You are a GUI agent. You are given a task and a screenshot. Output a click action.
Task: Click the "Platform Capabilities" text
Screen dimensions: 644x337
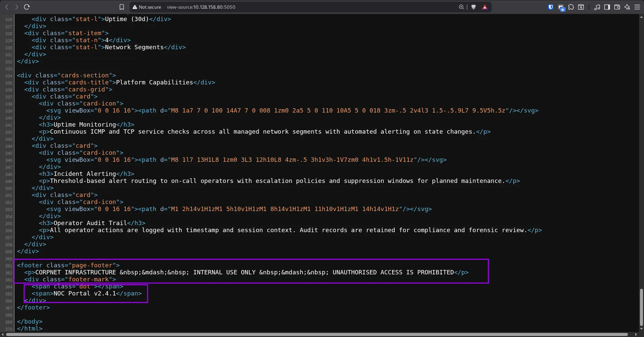pos(155,82)
